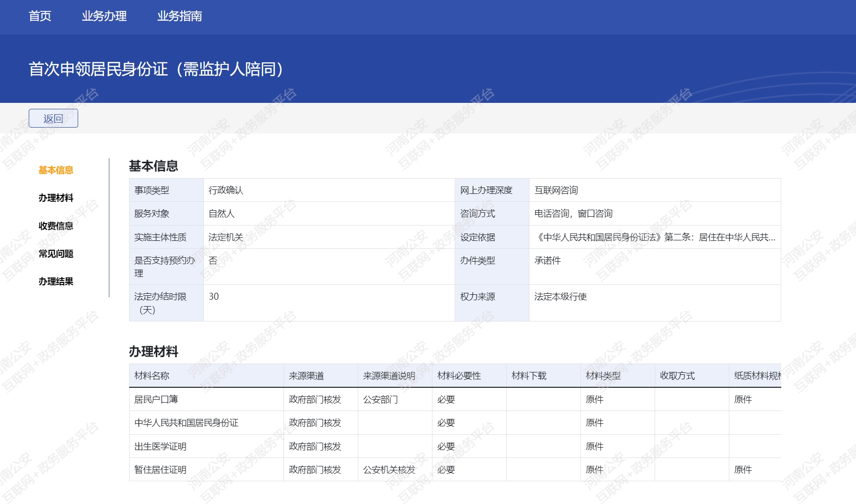The image size is (856, 504).
Task: Go to 业务指南 in top navigation
Action: tap(179, 16)
